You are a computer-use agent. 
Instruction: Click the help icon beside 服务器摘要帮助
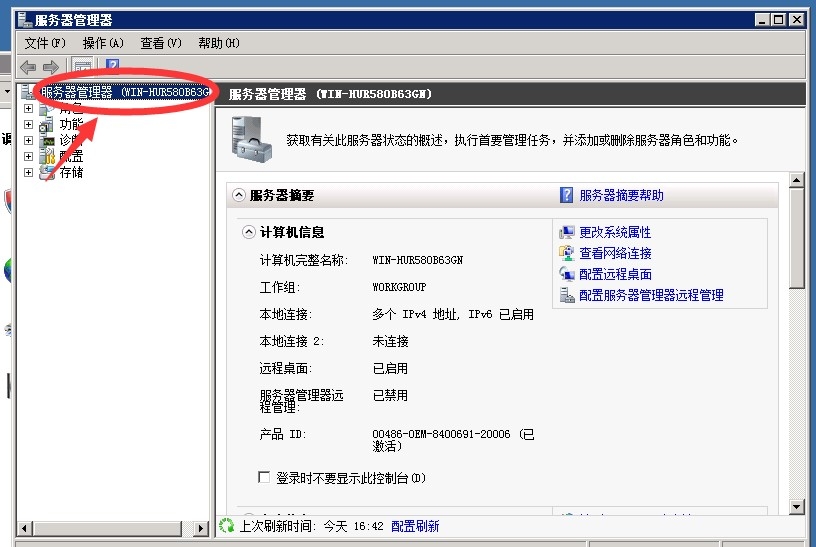click(566, 195)
